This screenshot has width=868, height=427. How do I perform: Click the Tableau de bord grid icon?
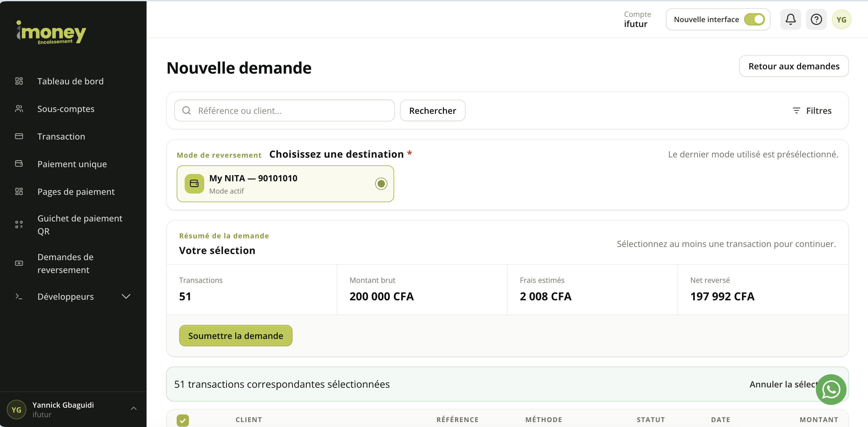tap(19, 81)
